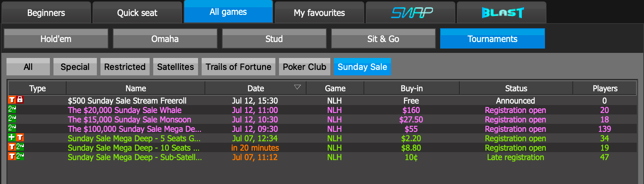Click the 2nd-chance icon beside Sunday Sale Whale

pos(12,109)
